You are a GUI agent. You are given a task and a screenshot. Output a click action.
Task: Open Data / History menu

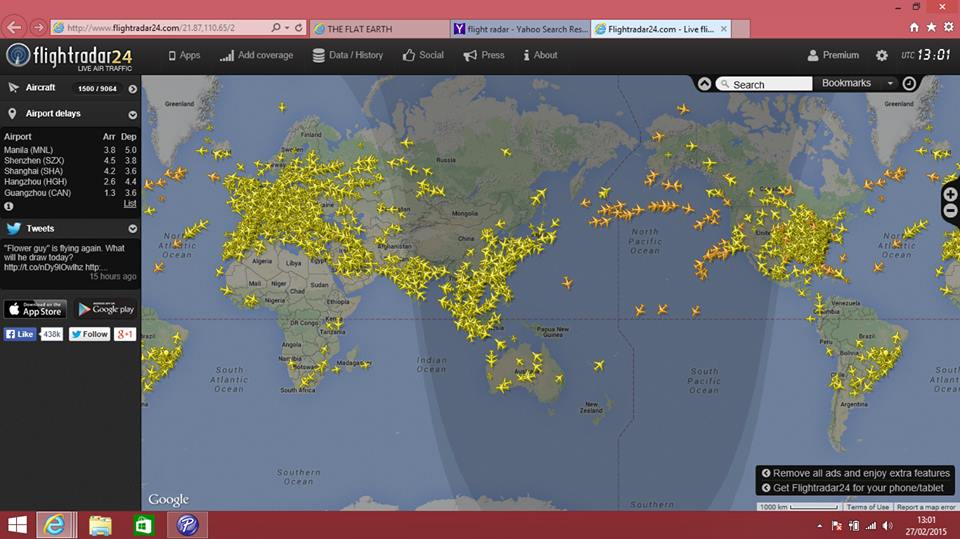tap(348, 55)
